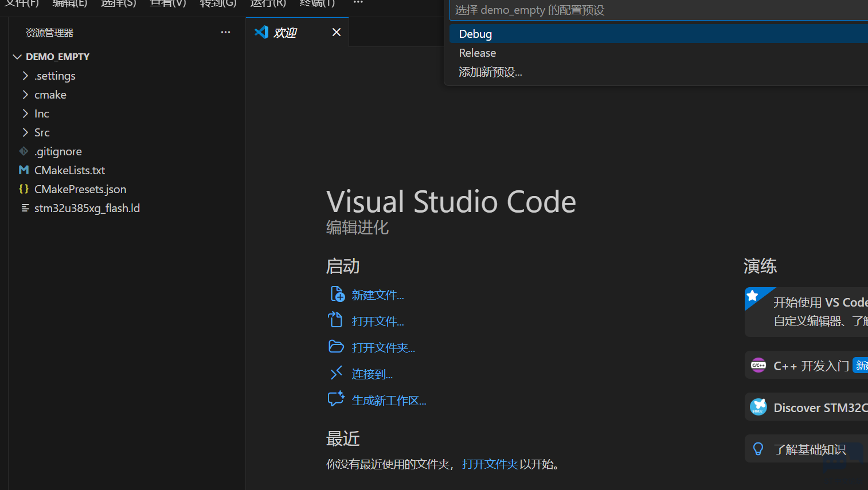Click the STM32 butterfly icon
Viewport: 868px width, 490px height.
(758, 407)
